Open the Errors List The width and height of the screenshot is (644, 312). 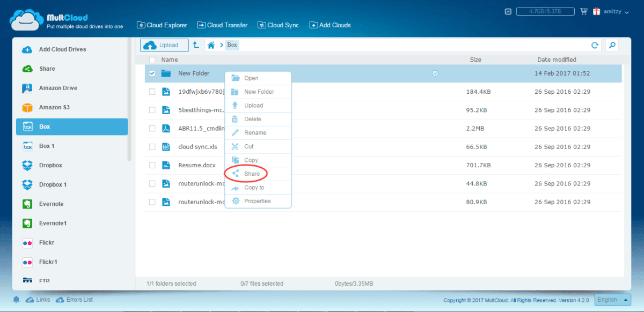coord(74,300)
